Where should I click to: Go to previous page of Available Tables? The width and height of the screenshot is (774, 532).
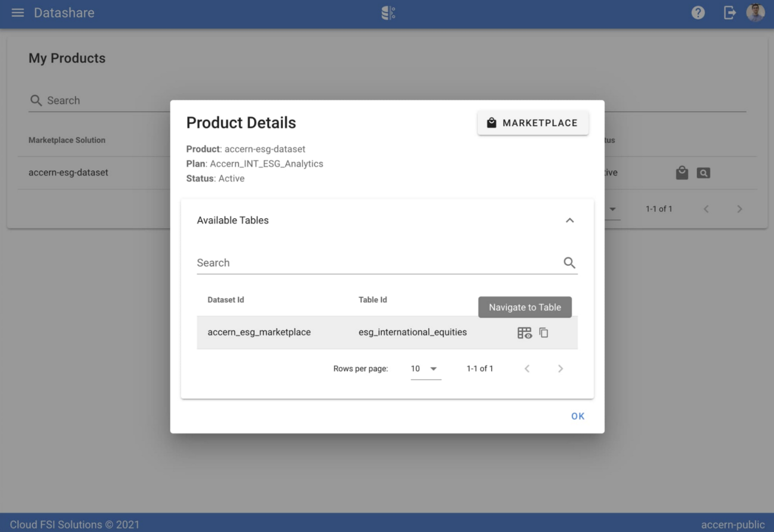click(x=527, y=369)
